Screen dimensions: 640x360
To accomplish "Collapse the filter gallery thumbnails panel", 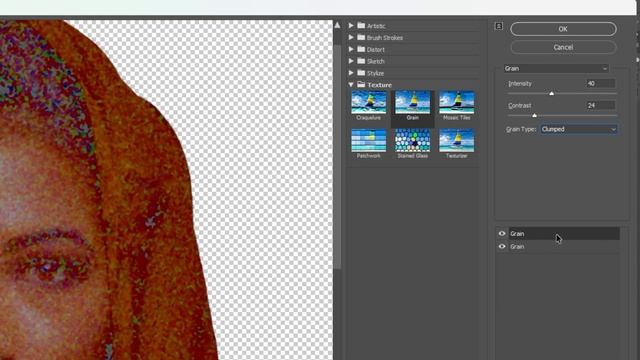I will point(499,26).
